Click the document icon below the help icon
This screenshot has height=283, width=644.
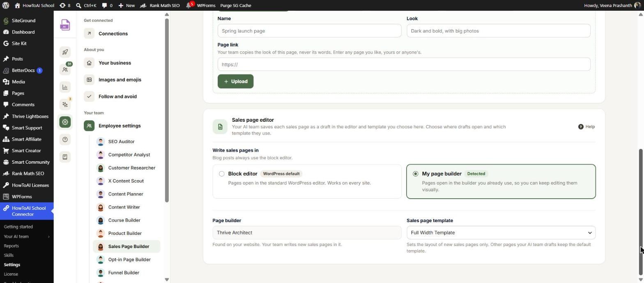(65, 157)
